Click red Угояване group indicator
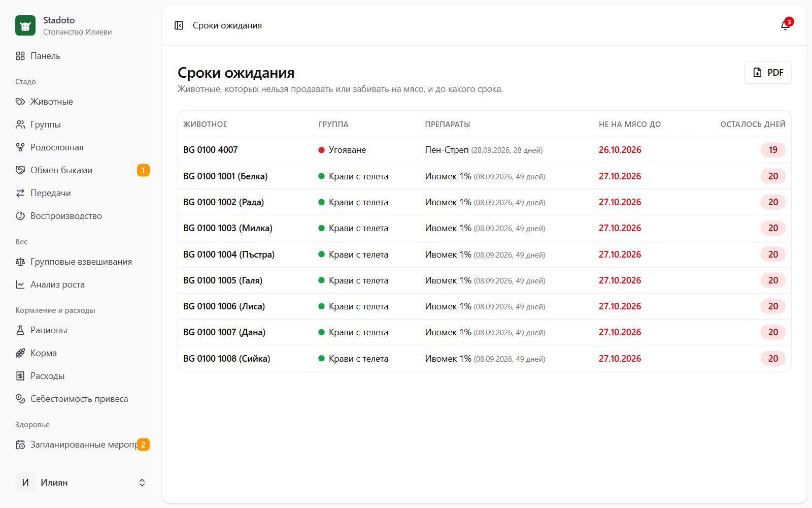 [321, 150]
